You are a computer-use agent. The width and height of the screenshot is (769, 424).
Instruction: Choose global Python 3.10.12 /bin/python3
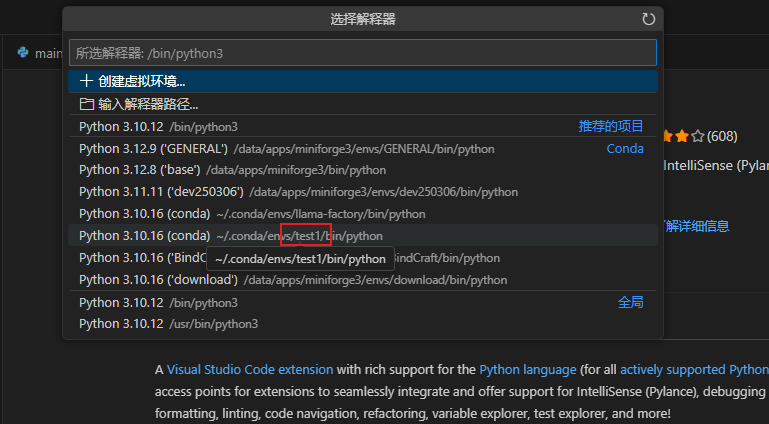pos(363,302)
